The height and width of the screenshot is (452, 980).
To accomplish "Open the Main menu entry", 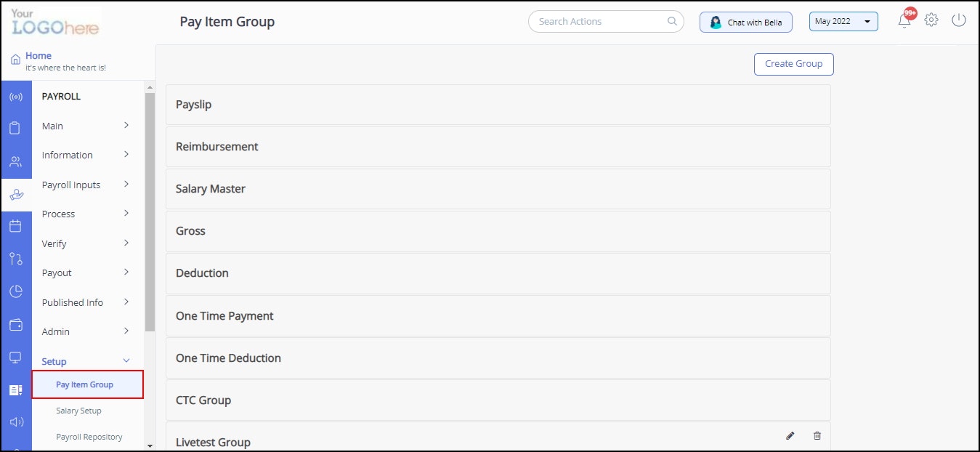I will (52, 126).
